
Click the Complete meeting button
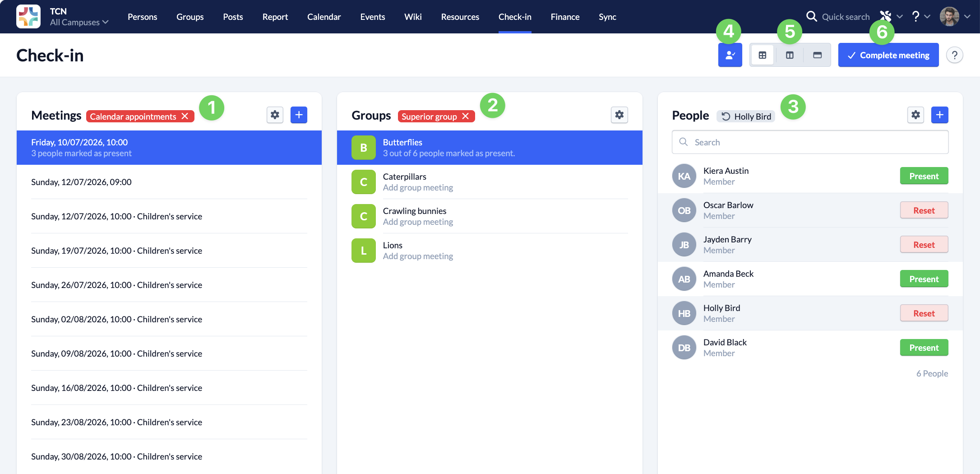(888, 55)
